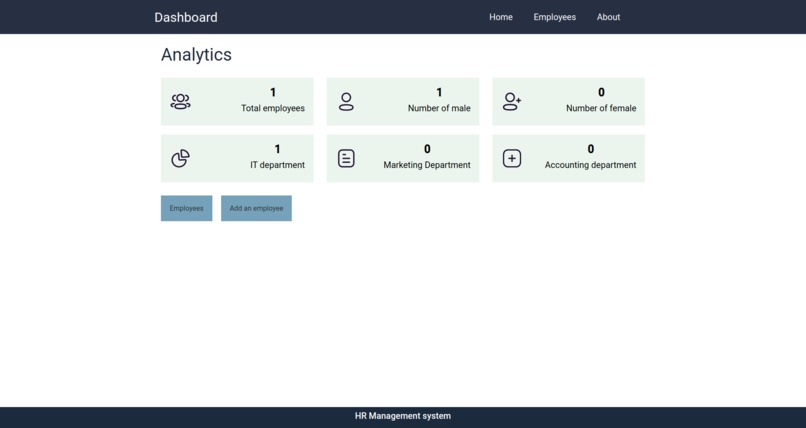The image size is (806, 428).
Task: Click the Analytics heading
Action: 196,54
